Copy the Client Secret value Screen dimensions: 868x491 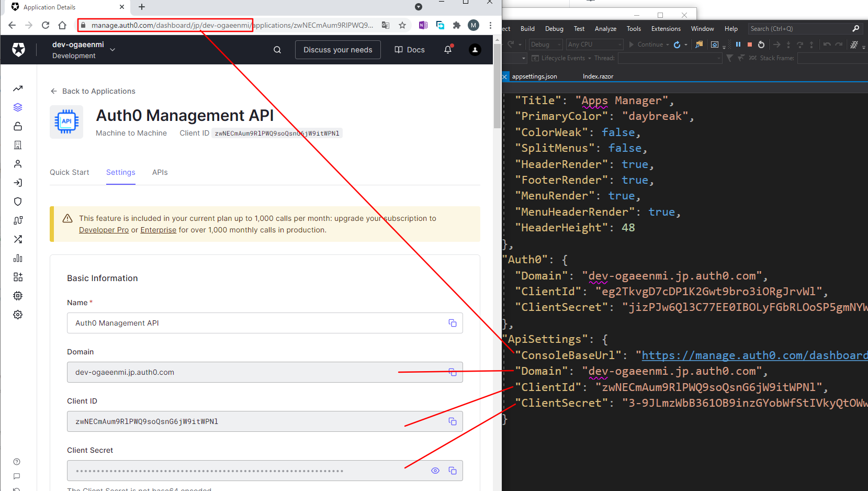tap(453, 471)
